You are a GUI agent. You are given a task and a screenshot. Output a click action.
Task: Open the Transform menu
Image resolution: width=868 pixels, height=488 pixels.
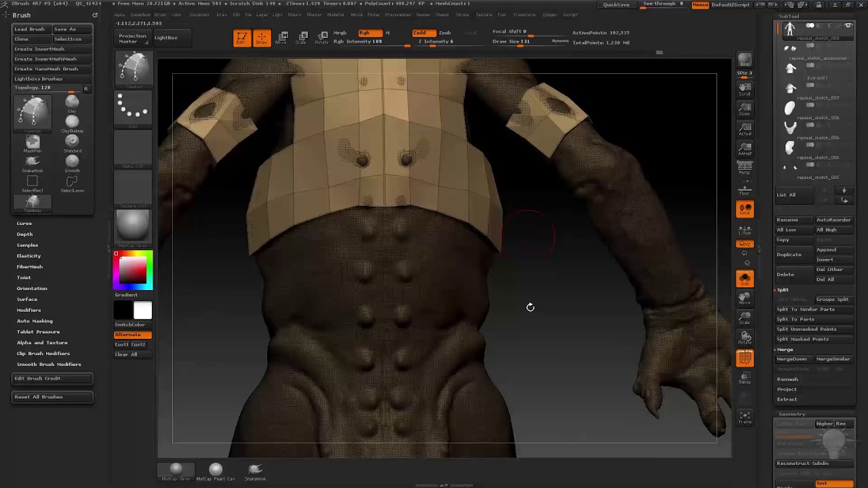click(x=524, y=14)
